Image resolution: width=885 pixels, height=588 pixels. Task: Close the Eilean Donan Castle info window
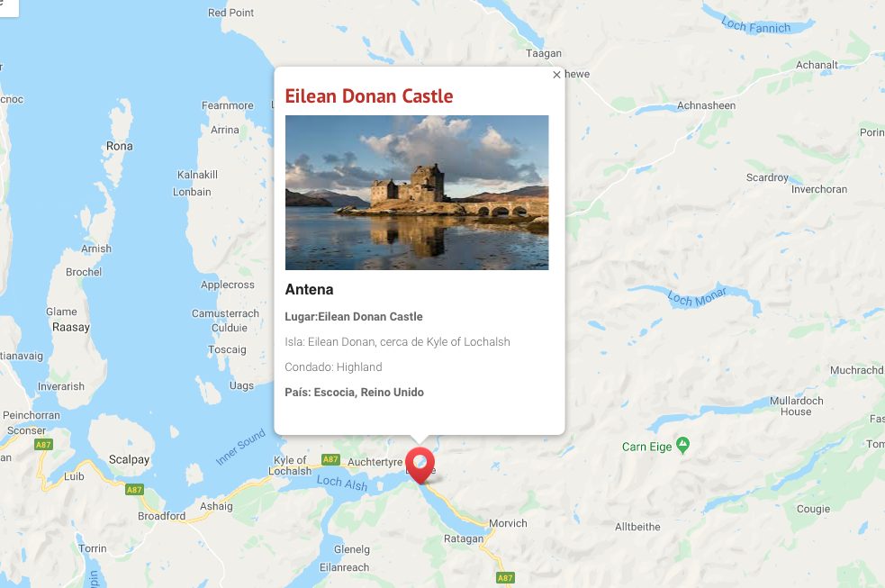(x=556, y=75)
